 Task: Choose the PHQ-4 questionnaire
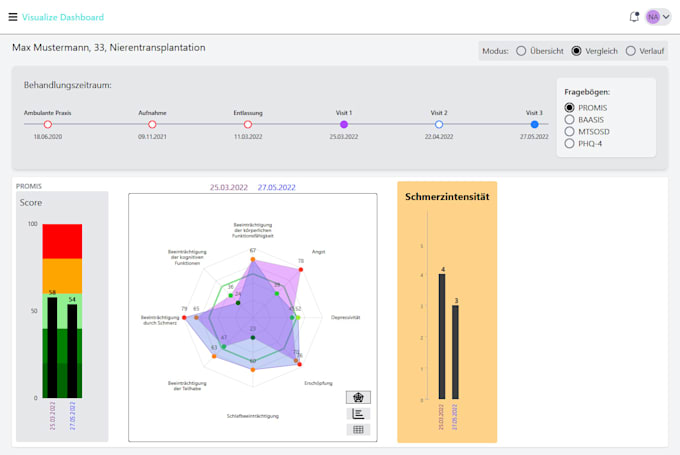(569, 144)
